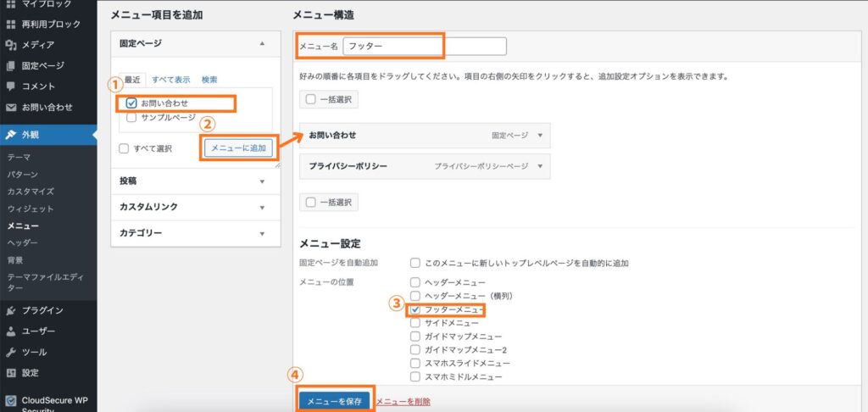Screen dimensions: 868x412
Task: Enable the ヘッダーメニュー location checkbox
Action: point(415,282)
